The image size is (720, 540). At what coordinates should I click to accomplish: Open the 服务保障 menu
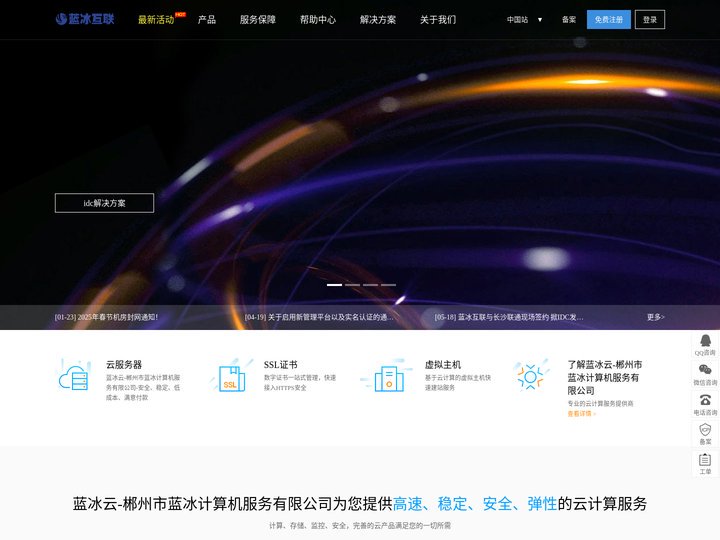click(x=258, y=19)
